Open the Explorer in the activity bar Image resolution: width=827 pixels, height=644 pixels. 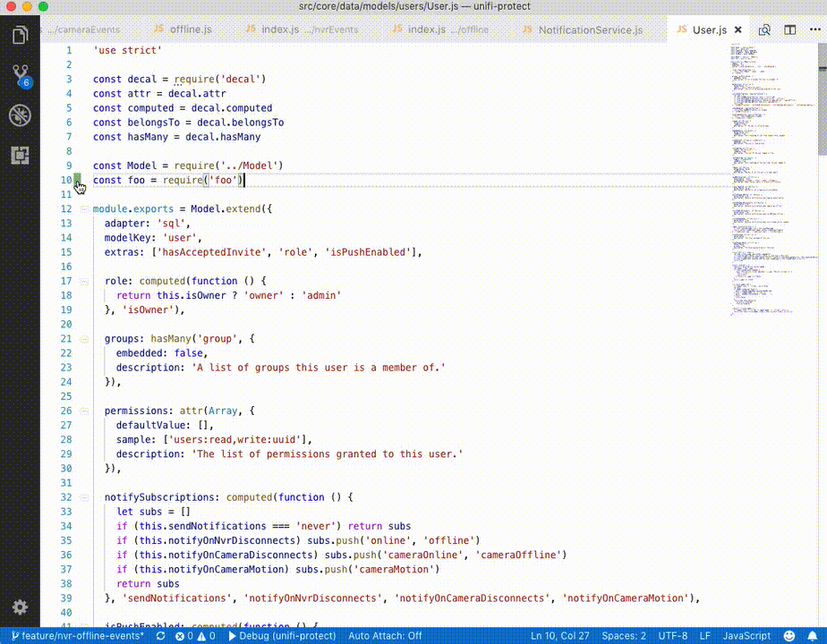pyautogui.click(x=20, y=34)
